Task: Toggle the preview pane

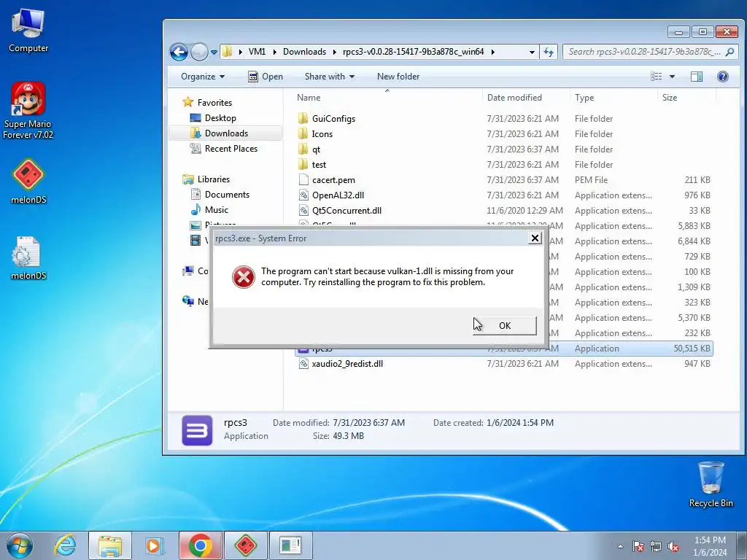Action: coord(697,76)
